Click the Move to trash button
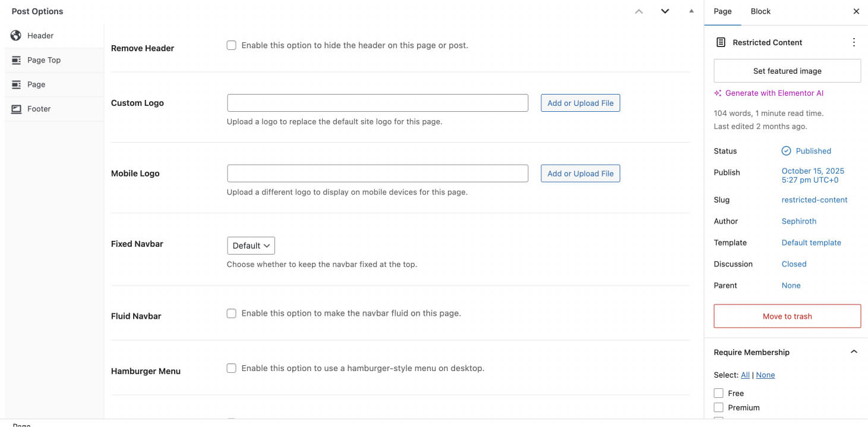 787,316
